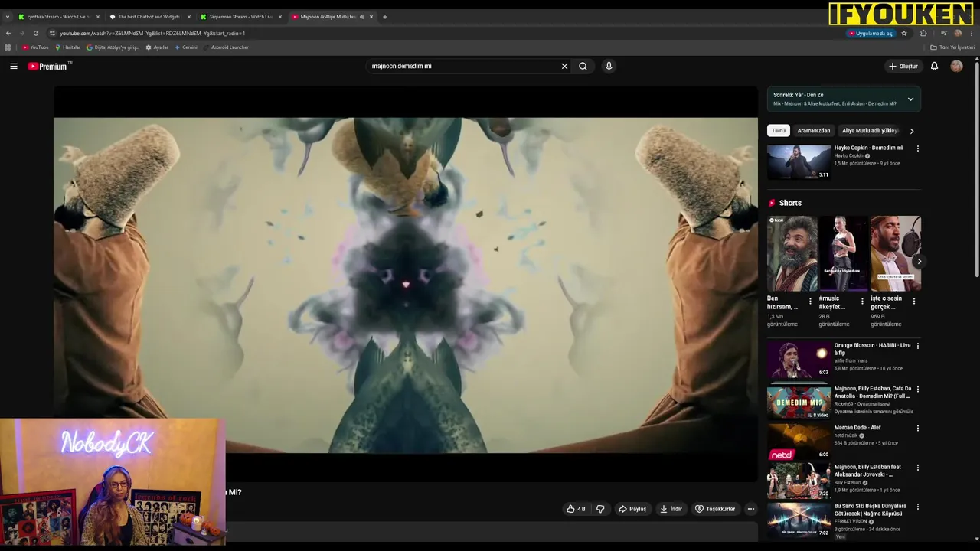This screenshot has height=551, width=980.
Task: Open the Ayarlar bookmark
Action: click(157, 47)
